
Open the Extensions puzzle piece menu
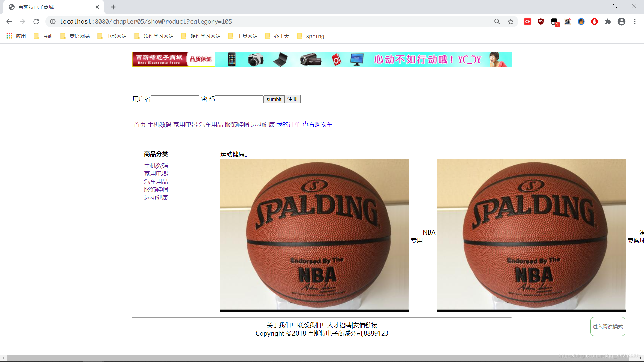click(608, 22)
